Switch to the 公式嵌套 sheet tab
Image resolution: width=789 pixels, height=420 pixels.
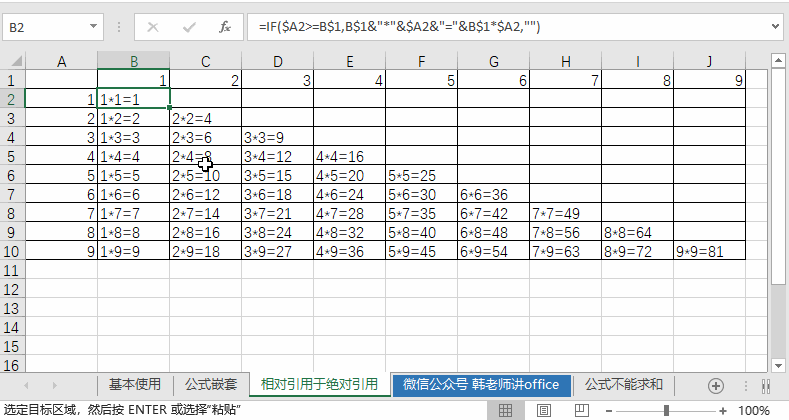click(211, 384)
